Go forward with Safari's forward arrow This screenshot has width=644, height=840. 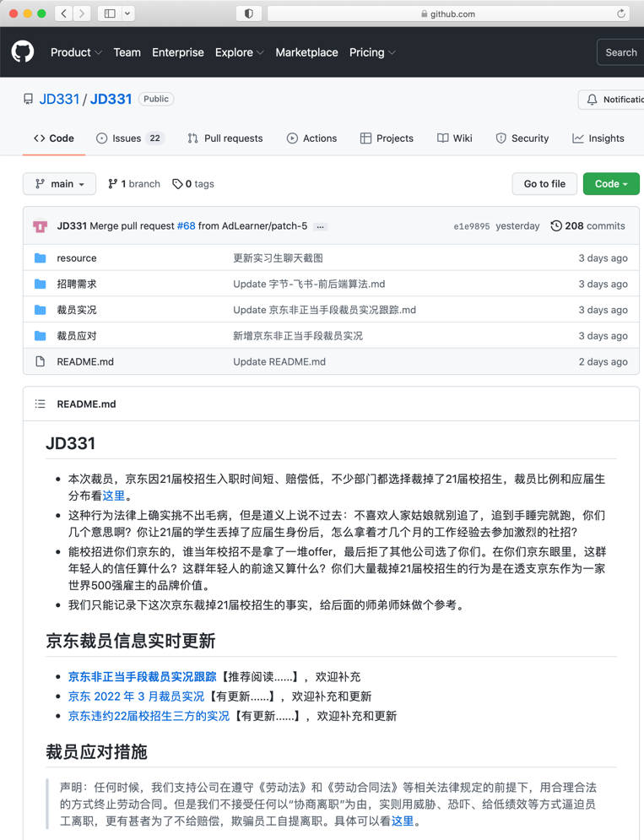pos(81,14)
